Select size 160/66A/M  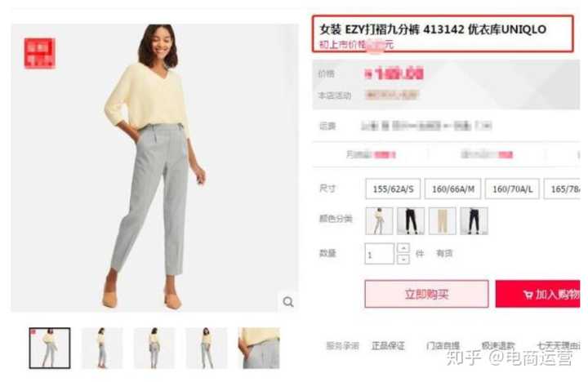pyautogui.click(x=452, y=189)
